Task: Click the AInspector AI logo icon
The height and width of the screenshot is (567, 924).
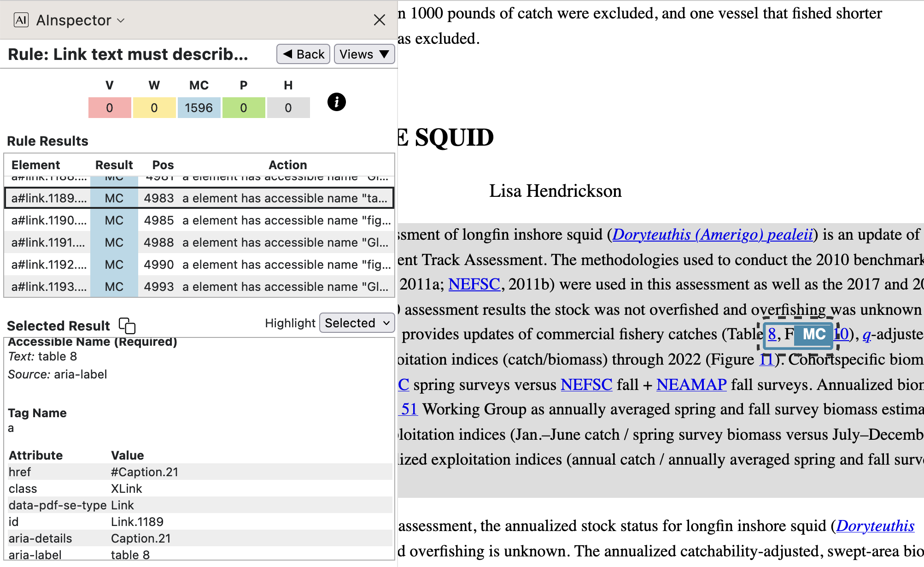Action: coord(21,20)
